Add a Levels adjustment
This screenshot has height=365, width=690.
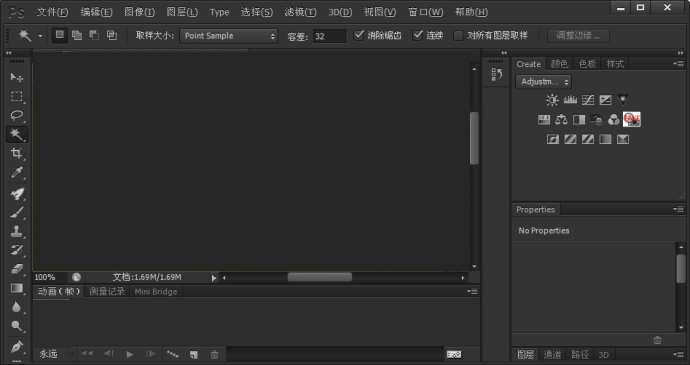(570, 100)
